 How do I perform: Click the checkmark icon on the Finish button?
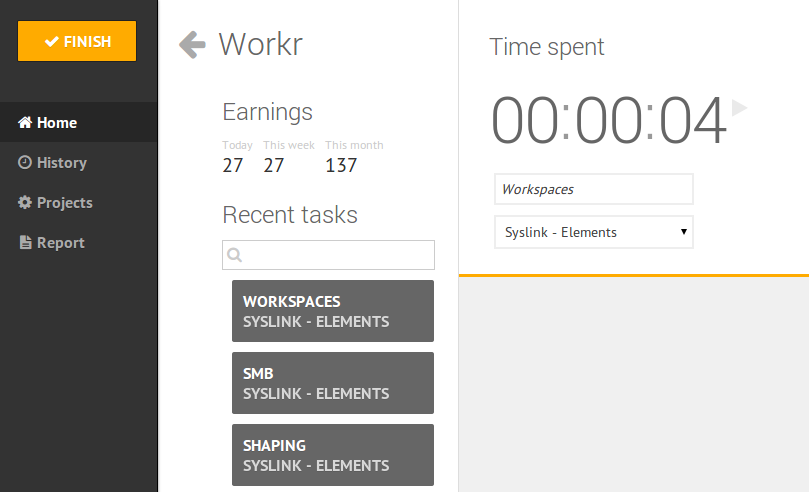tap(51, 42)
